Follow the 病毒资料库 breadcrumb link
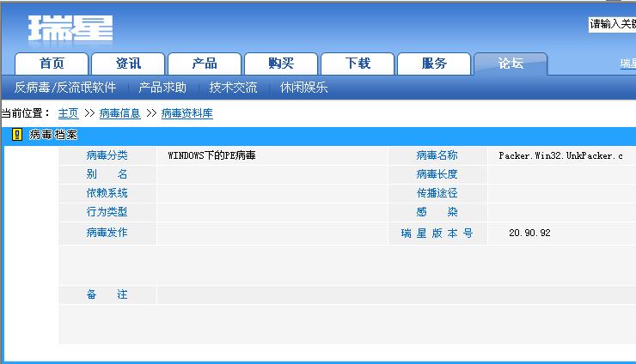 [x=187, y=113]
